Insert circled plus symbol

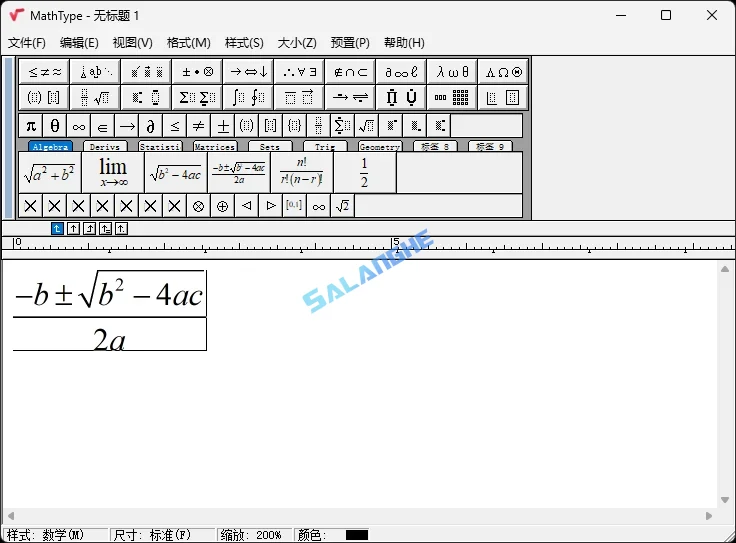[222, 206]
